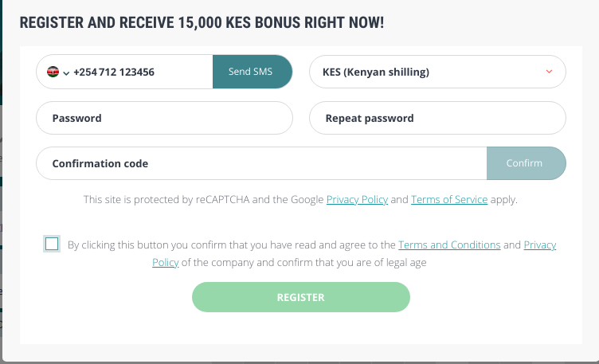Open the KES (Kenyan shilling) currency dropdown
The height and width of the screenshot is (364, 599).
[430, 72]
